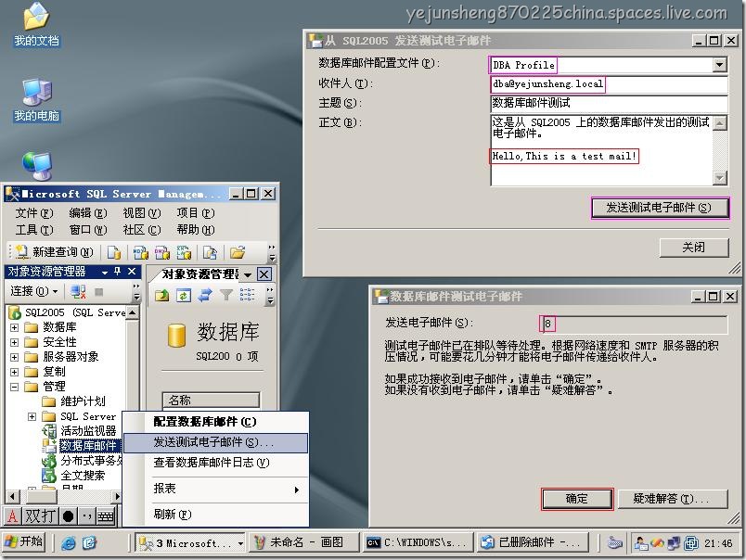Screen dimensions: 746x560
Task: Click the Synchronize arrows icon in summary toolbar
Action: click(x=204, y=295)
